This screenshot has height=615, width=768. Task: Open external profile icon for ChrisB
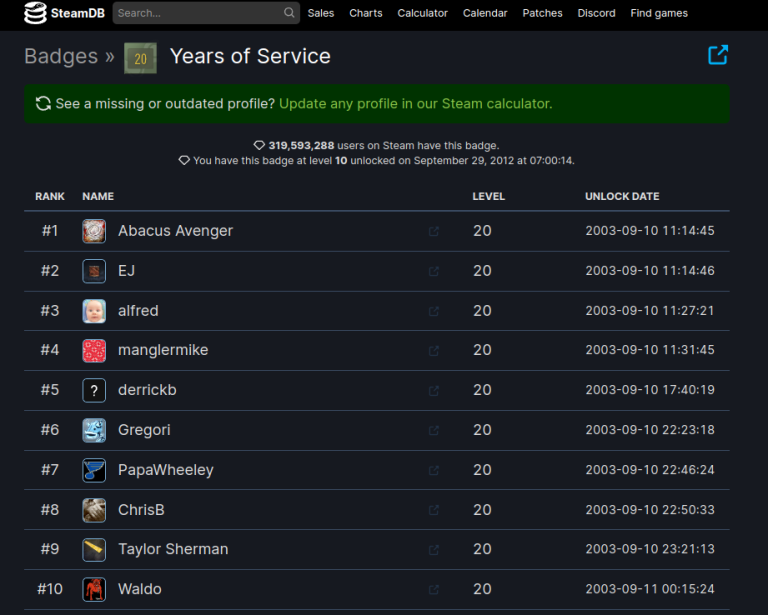pyautogui.click(x=433, y=510)
